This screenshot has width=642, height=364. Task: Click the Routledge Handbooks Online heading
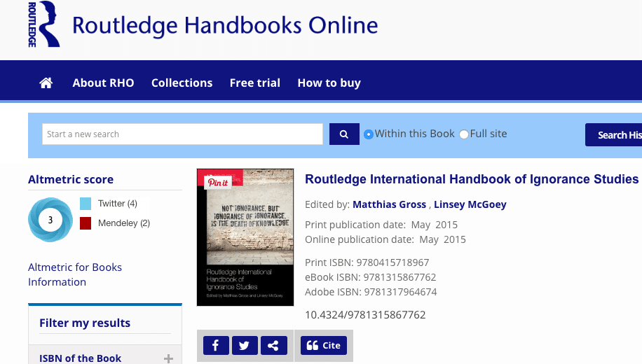tap(225, 25)
